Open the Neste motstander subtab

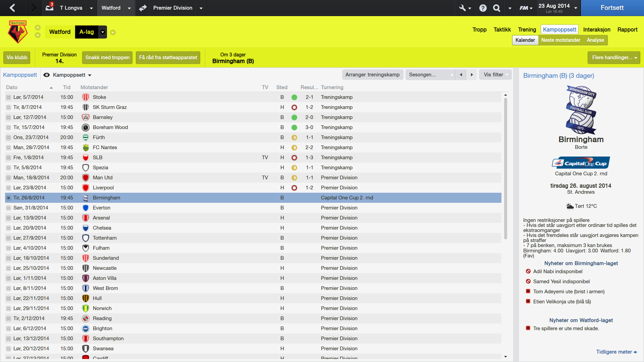560,40
